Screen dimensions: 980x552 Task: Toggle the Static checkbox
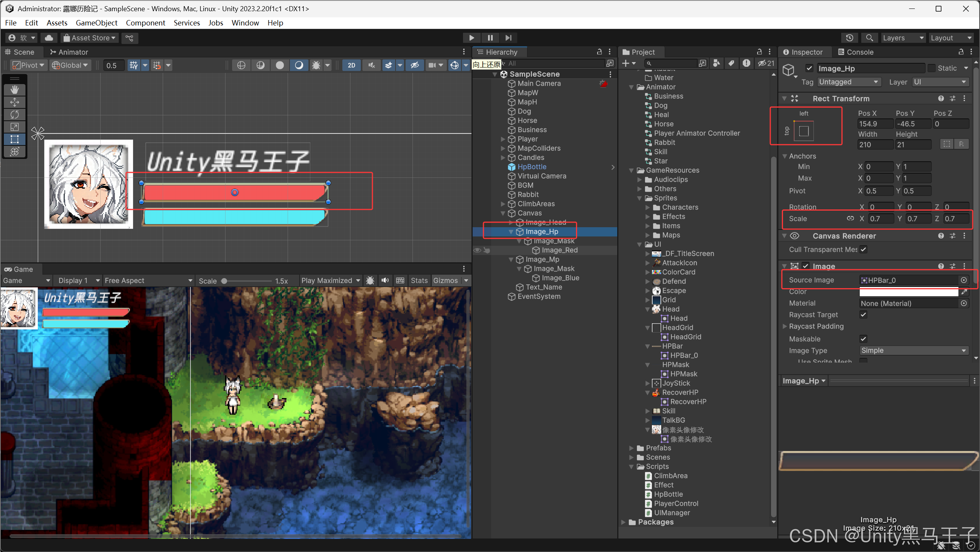point(931,68)
